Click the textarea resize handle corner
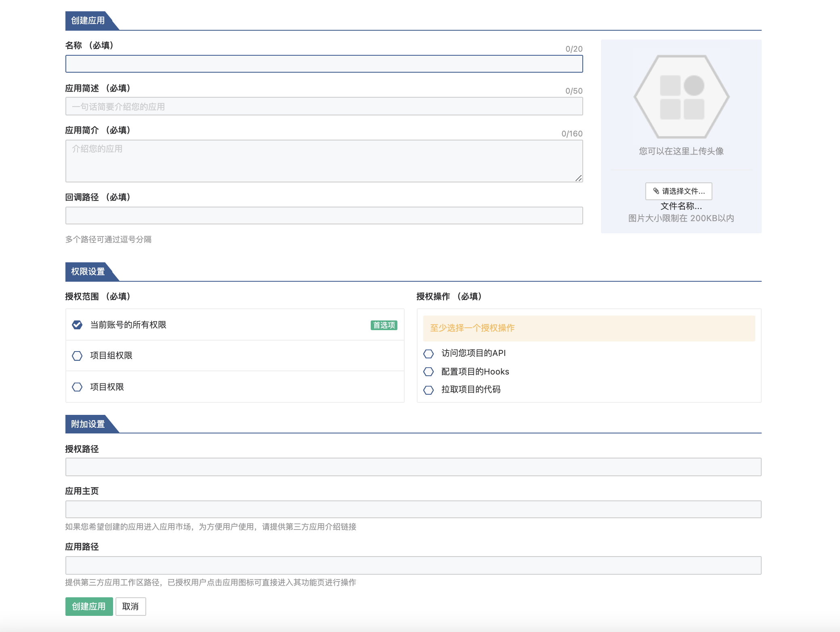Image resolution: width=840 pixels, height=632 pixels. (x=579, y=178)
